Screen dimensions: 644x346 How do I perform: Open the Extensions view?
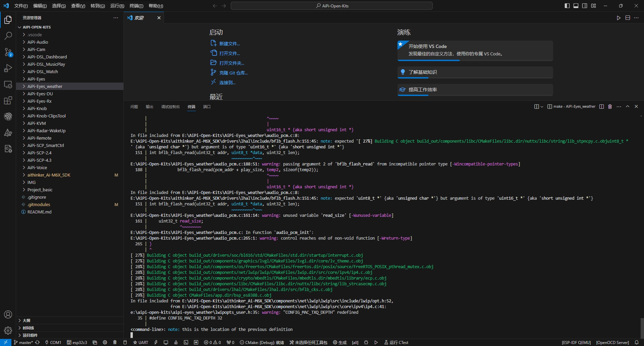[8, 100]
